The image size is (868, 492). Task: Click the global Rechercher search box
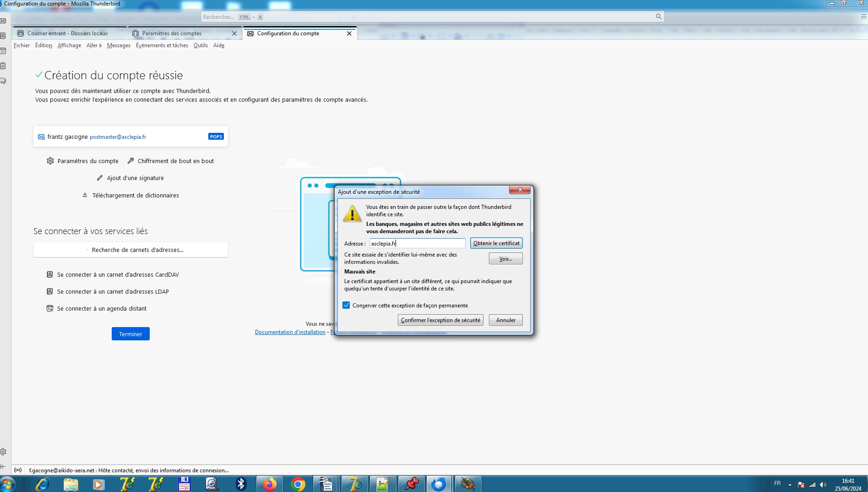click(x=432, y=16)
